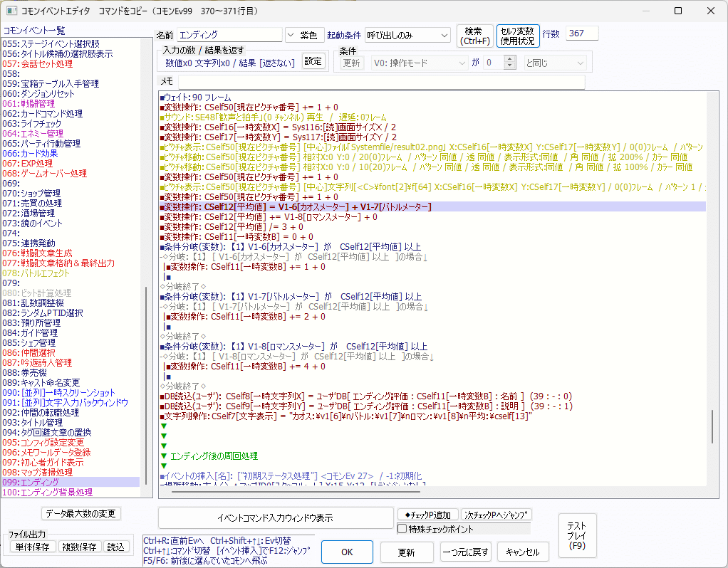Click the 名前 field containing エンディング
This screenshot has height=568, width=728.
(x=229, y=35)
